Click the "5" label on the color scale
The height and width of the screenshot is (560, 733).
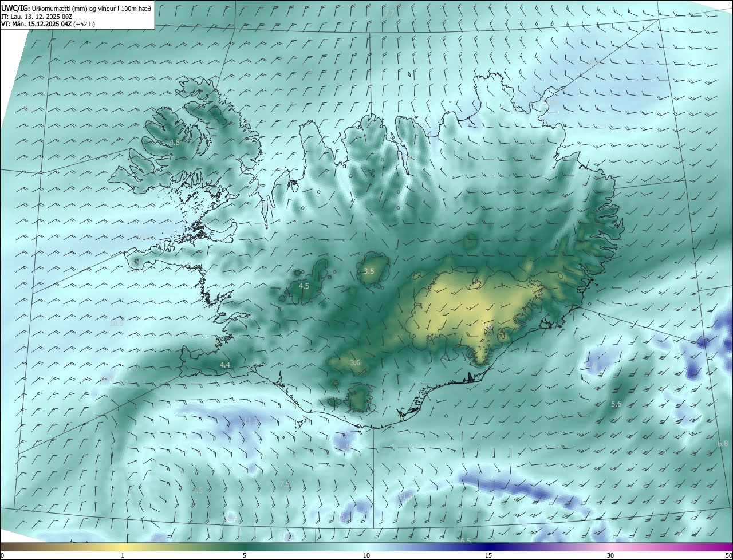pyautogui.click(x=245, y=555)
